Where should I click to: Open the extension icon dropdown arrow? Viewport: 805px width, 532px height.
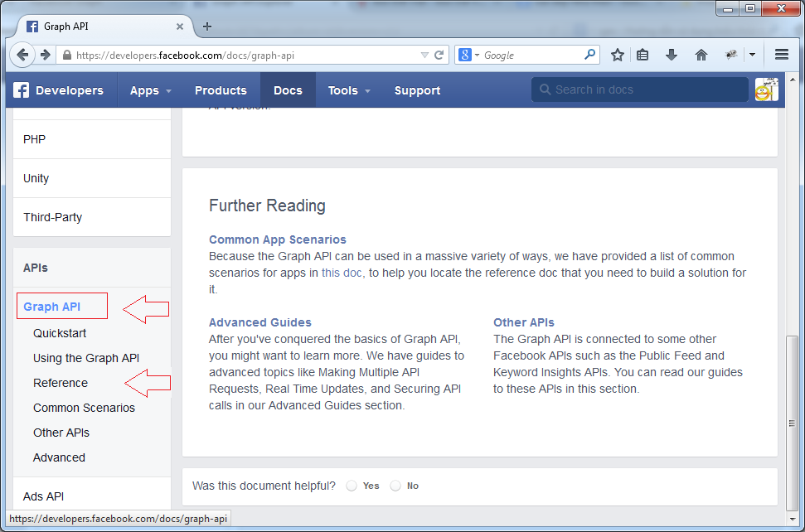coord(752,55)
